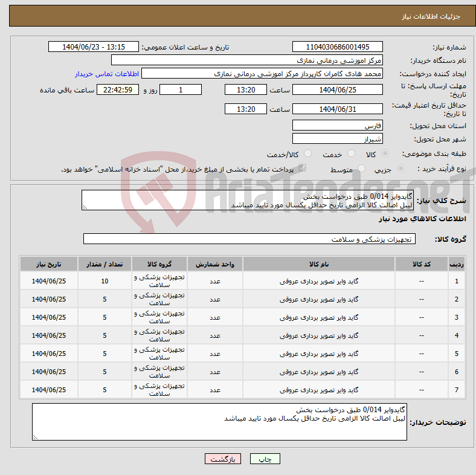
Task: Click the row number 4 cell
Action: pos(457,335)
